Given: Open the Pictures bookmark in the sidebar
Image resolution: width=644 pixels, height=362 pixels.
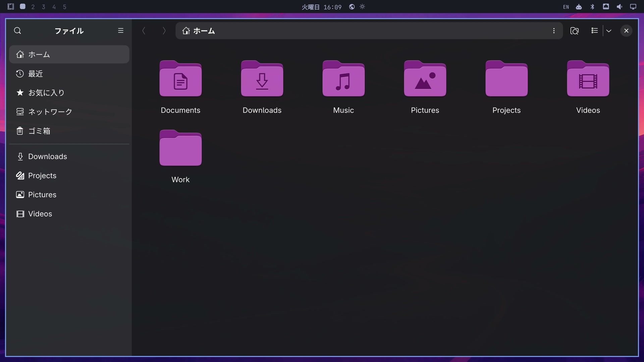Looking at the screenshot, I should (69, 195).
